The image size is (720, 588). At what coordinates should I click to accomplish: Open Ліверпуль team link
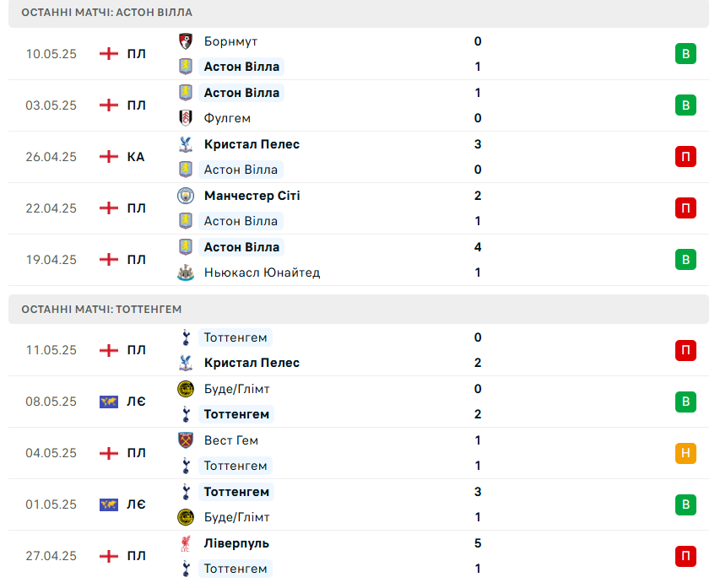click(236, 543)
